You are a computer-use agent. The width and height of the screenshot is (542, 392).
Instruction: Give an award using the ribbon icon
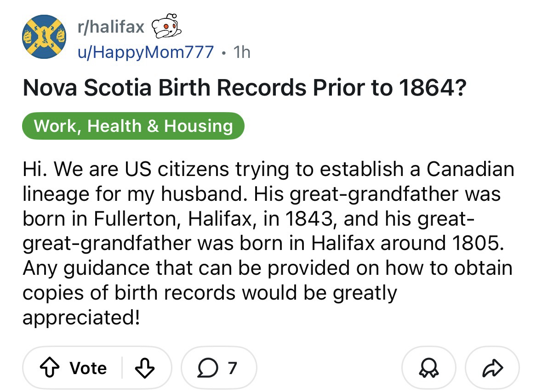(429, 368)
